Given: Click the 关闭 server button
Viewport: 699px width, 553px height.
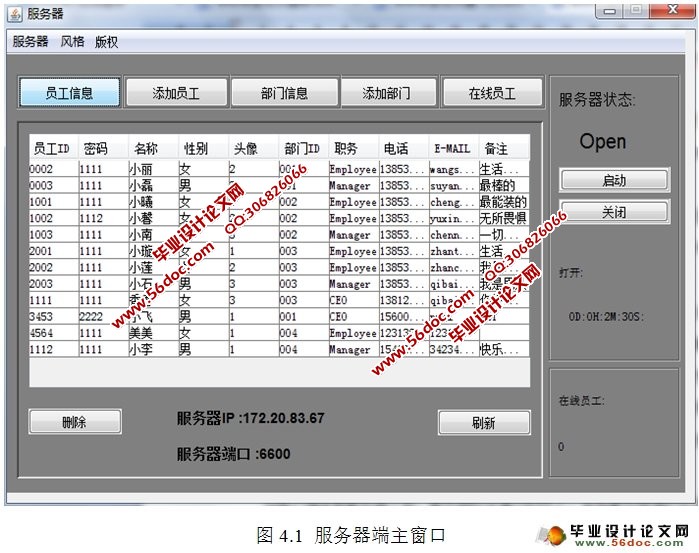Looking at the screenshot, I should tap(614, 212).
